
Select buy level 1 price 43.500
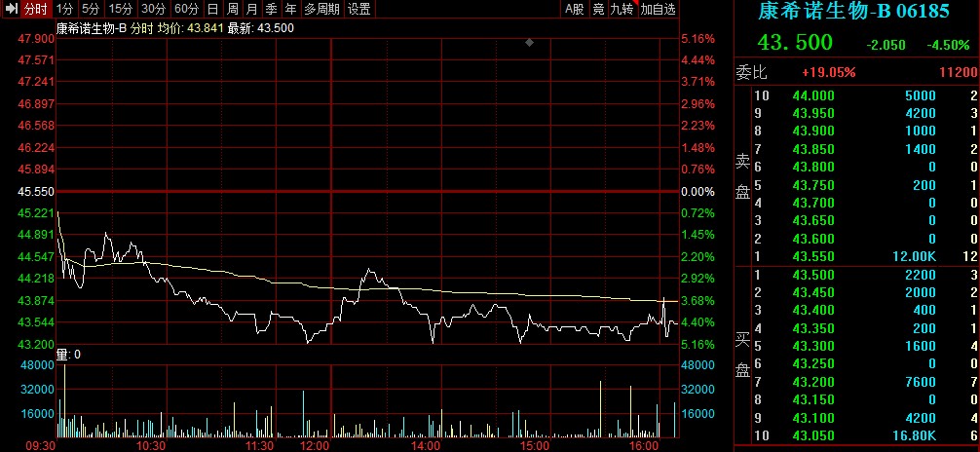(x=813, y=275)
